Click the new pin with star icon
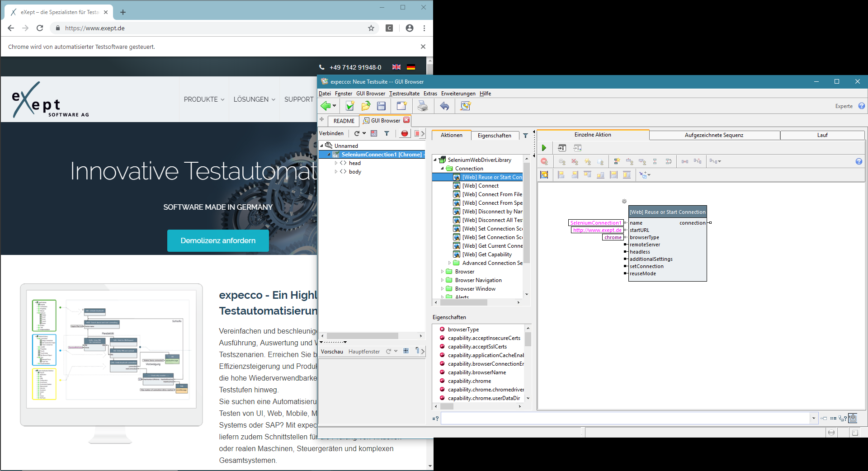Screen dimensions: 868x471 (x=617, y=161)
